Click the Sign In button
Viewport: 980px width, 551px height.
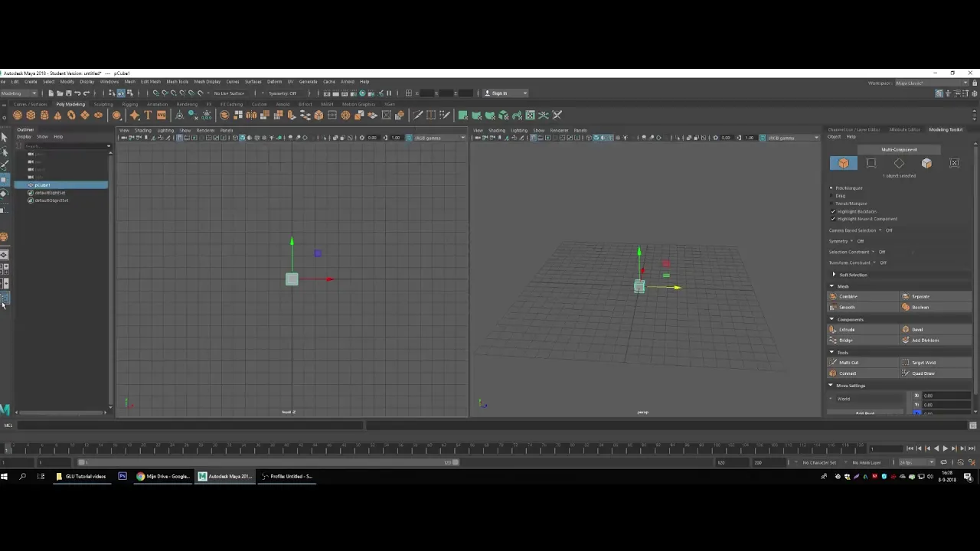click(505, 93)
